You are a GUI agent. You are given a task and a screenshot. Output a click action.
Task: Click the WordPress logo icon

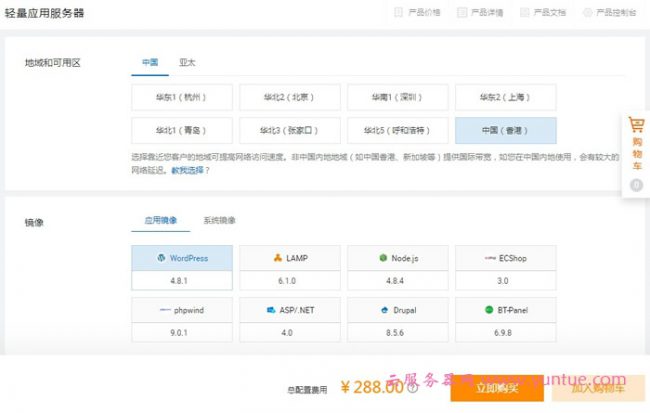pyautogui.click(x=160, y=258)
